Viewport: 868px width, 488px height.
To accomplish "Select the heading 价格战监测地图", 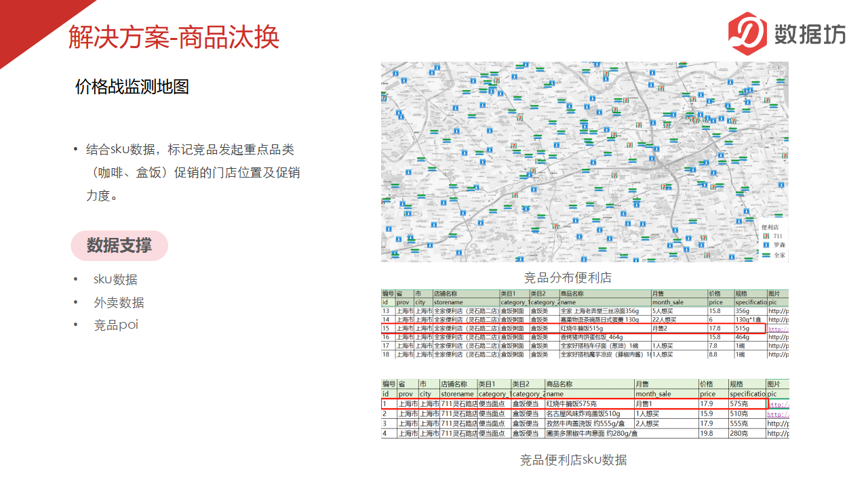I will point(132,87).
